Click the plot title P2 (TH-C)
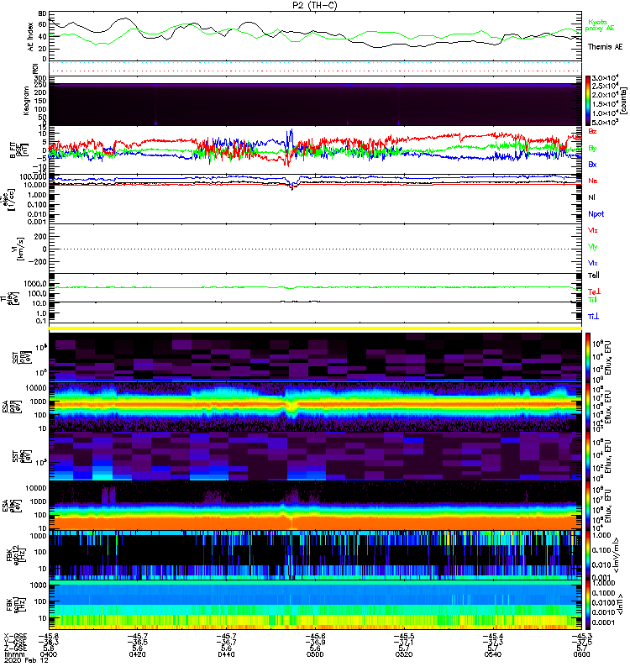The height and width of the screenshot is (672, 630). 315,5
